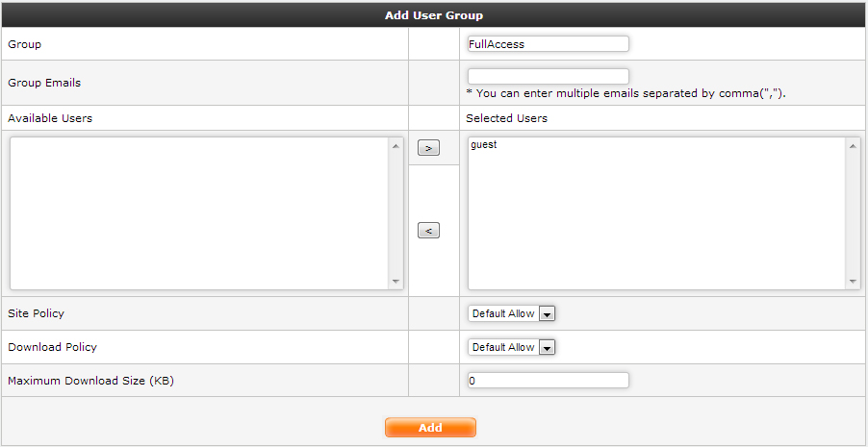The width and height of the screenshot is (868, 447).
Task: Click the Maximum Download Size field
Action: click(x=548, y=381)
